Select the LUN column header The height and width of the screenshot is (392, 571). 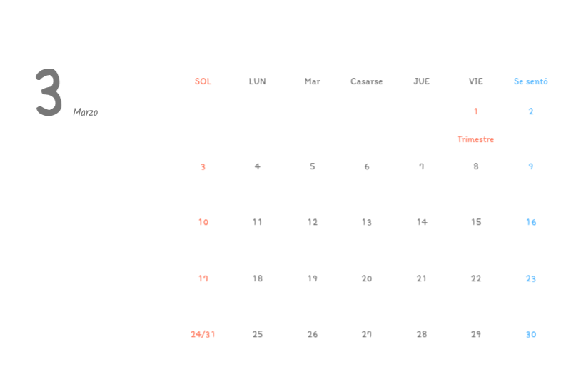[258, 81]
